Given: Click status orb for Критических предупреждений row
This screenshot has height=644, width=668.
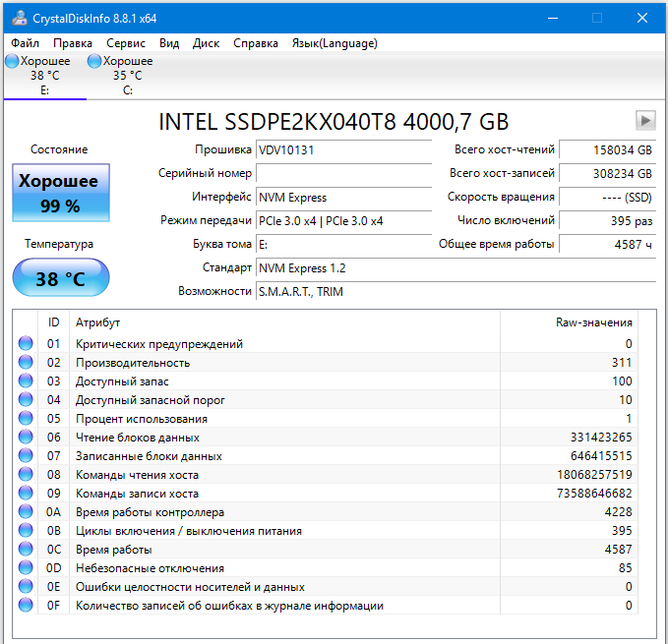Looking at the screenshot, I should (26, 343).
